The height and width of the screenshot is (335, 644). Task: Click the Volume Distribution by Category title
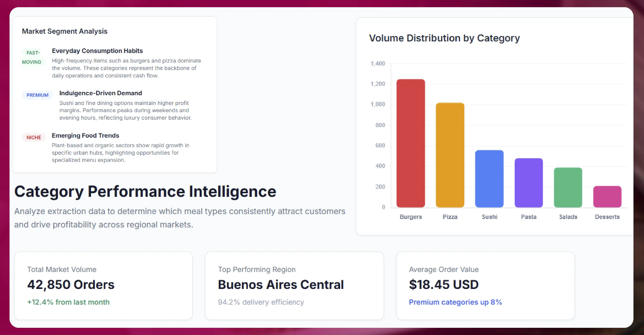[444, 38]
